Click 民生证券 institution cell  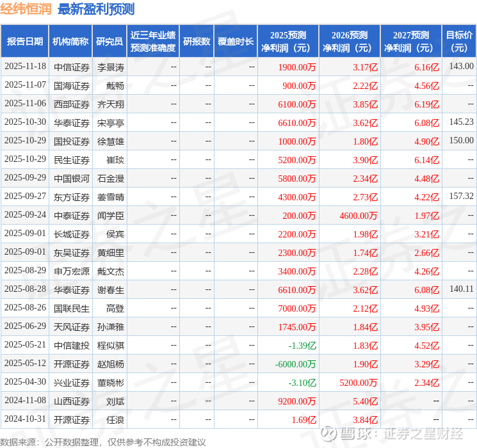(x=72, y=160)
